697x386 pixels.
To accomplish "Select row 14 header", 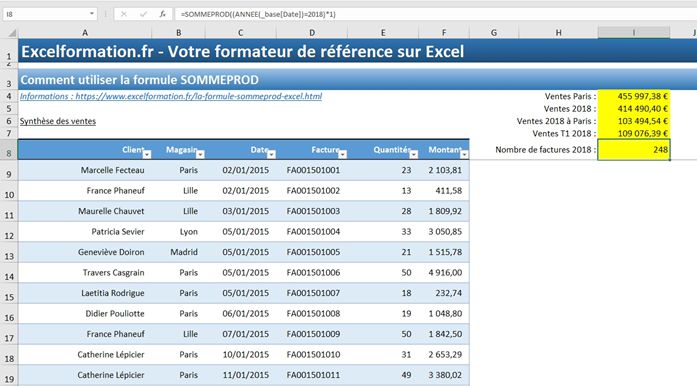I will (9, 273).
